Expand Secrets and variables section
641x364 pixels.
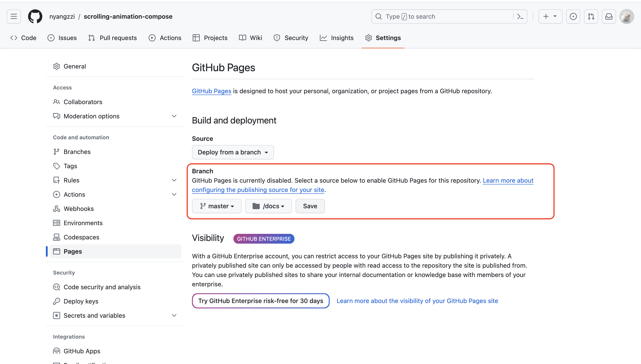[174, 315]
